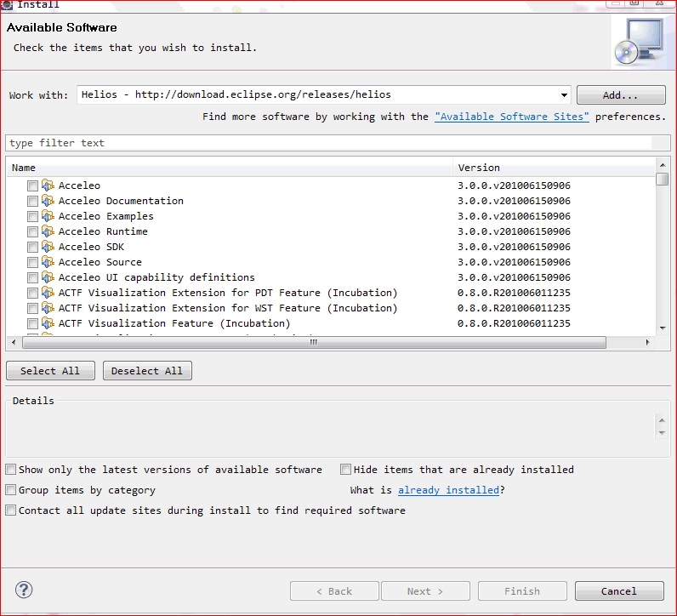This screenshot has height=616, width=677.
Task: Click the software list scroll down arrow
Action: (x=663, y=328)
